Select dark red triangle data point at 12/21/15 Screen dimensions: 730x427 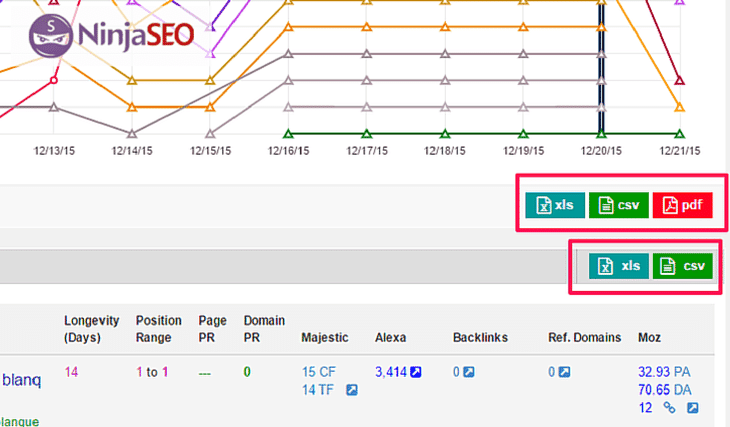pyautogui.click(x=680, y=81)
